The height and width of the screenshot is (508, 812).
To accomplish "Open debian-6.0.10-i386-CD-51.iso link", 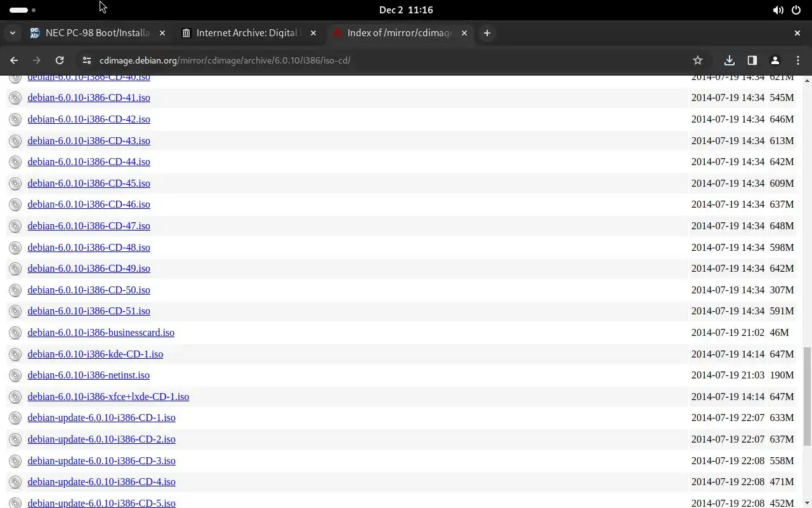I will tap(89, 311).
